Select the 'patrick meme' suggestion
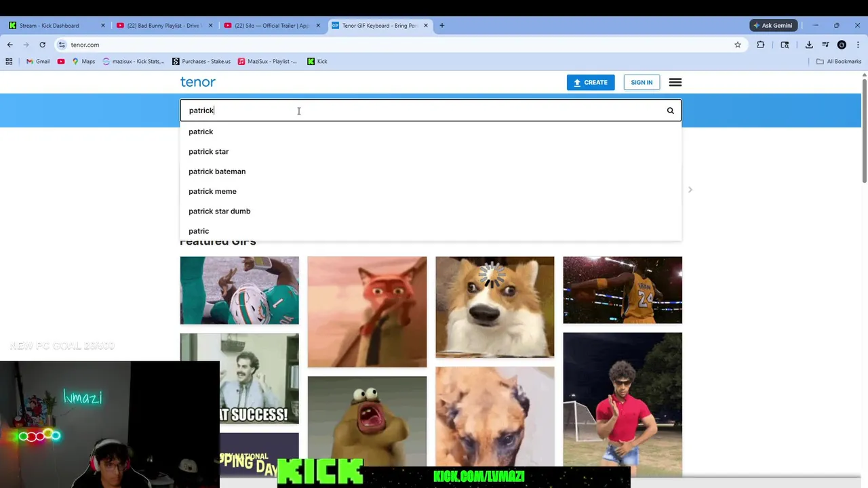This screenshot has width=868, height=488. pos(431,191)
